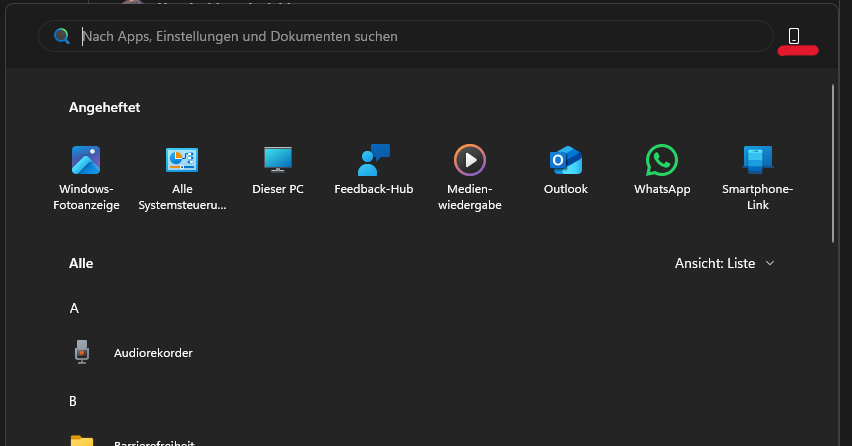Click the phone icon beside the search bar
The width and height of the screenshot is (852, 446).
point(794,36)
